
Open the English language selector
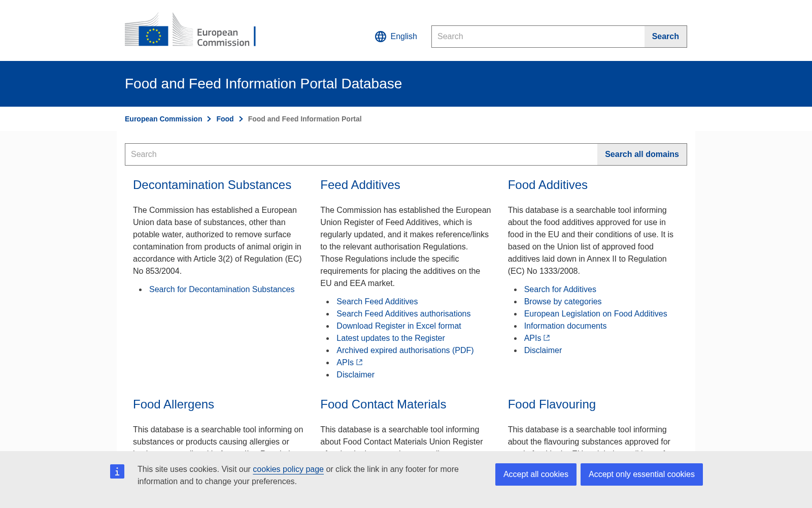click(396, 37)
